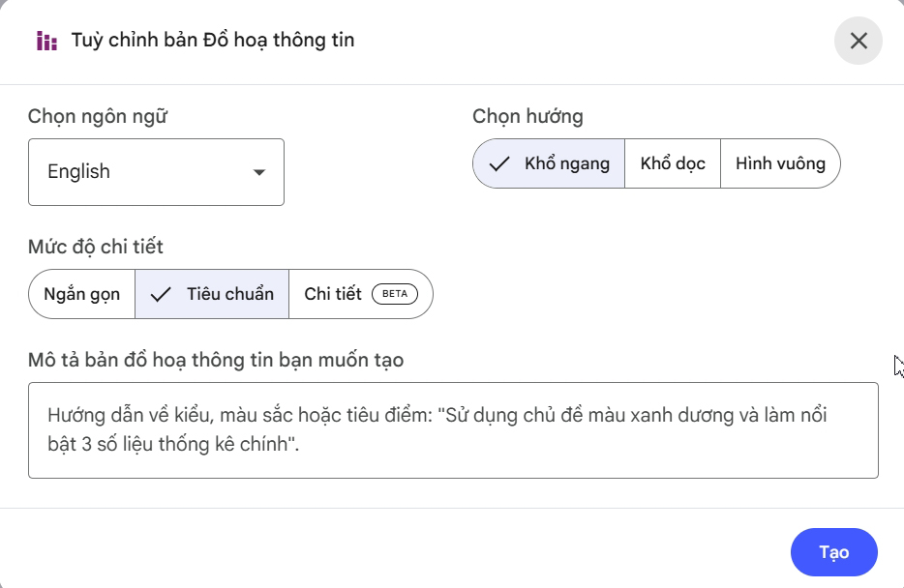
Task: Click the X icon to dismiss the dialog
Action: pos(858,41)
